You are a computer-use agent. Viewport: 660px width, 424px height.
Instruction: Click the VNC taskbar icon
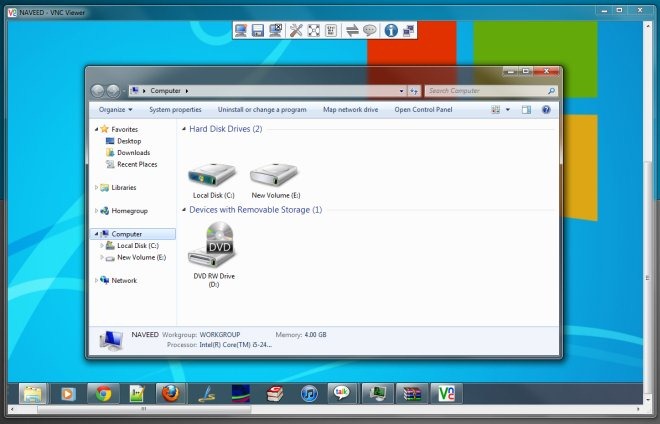pyautogui.click(x=446, y=394)
